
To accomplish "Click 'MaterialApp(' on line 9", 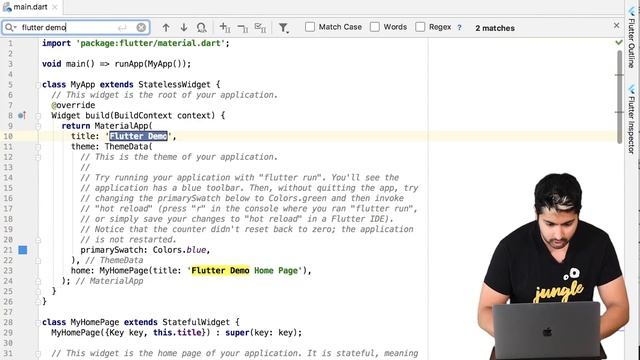I will tap(123, 126).
